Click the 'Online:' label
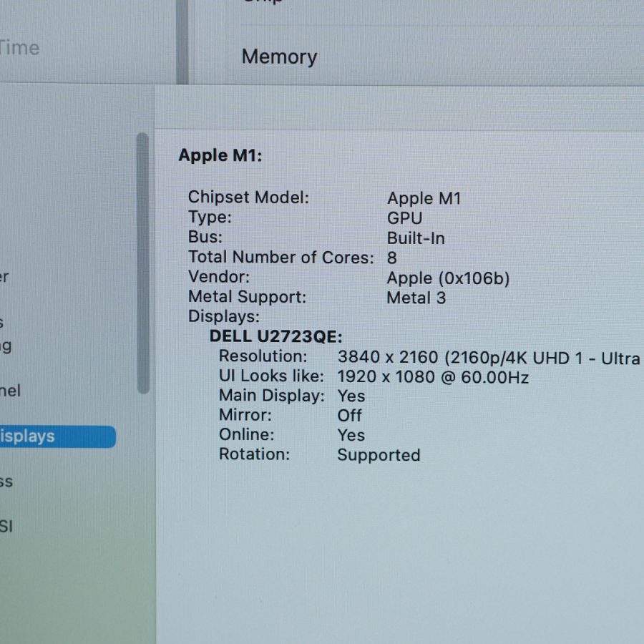 (x=246, y=434)
